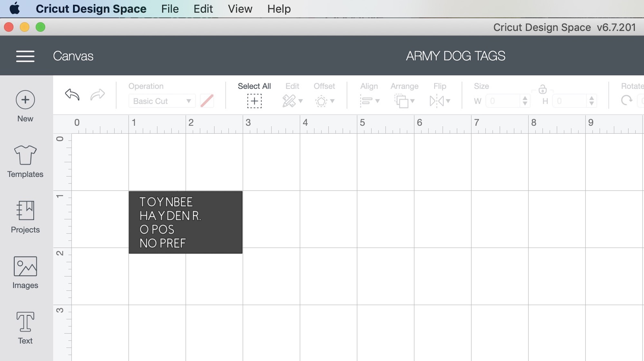This screenshot has width=644, height=361.
Task: Click the Size label in toolbar
Action: pyautogui.click(x=481, y=86)
